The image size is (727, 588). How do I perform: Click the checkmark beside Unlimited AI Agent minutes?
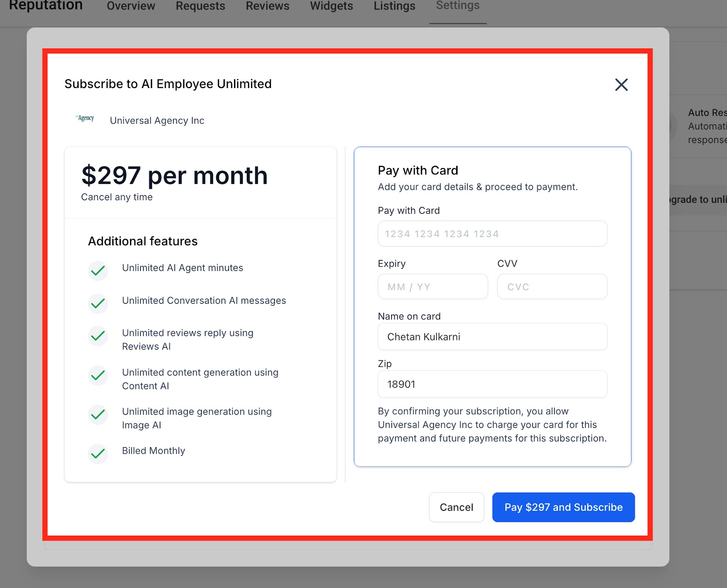click(x=98, y=271)
